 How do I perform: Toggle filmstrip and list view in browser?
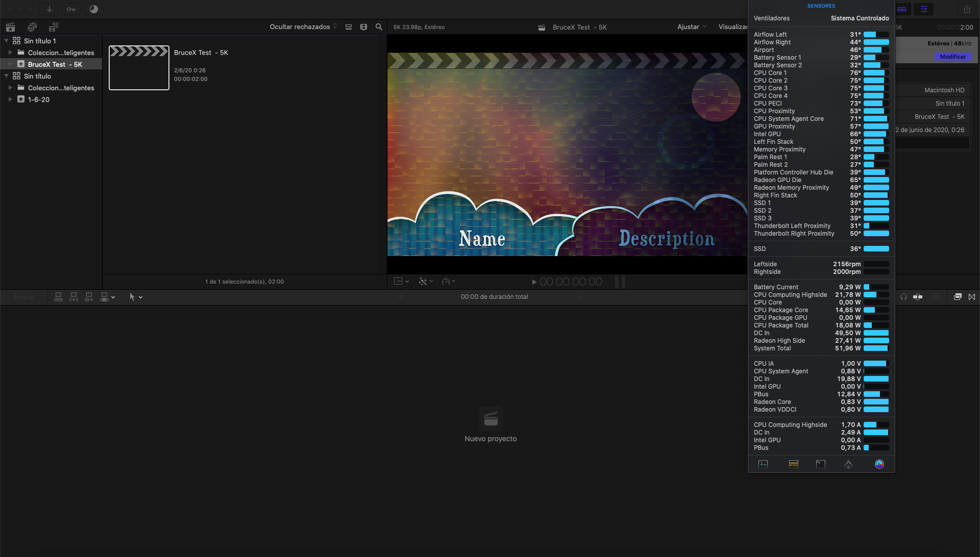point(349,27)
